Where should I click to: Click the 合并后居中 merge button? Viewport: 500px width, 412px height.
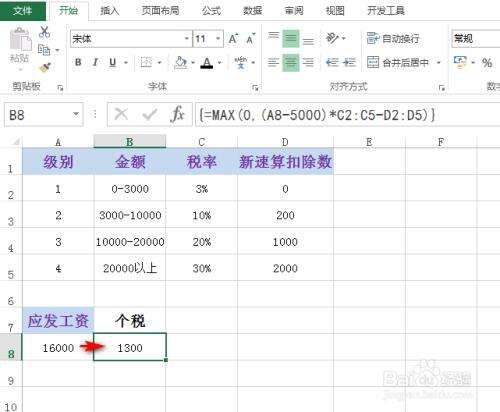[398, 62]
